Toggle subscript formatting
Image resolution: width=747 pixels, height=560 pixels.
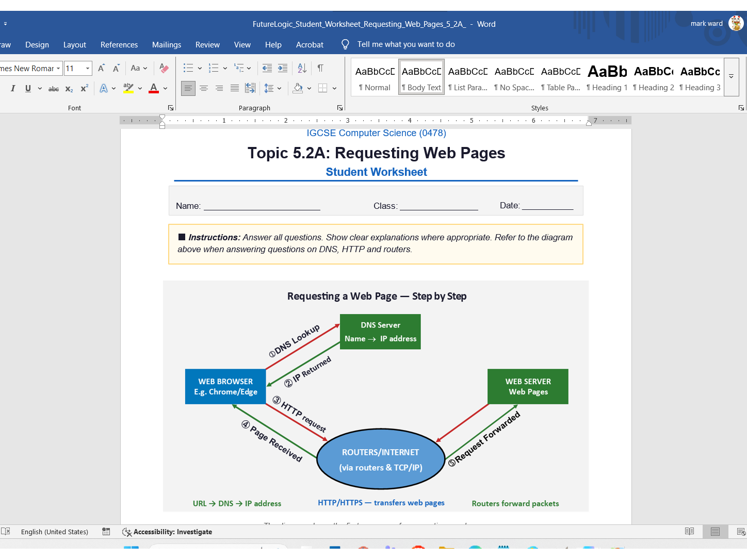click(69, 89)
